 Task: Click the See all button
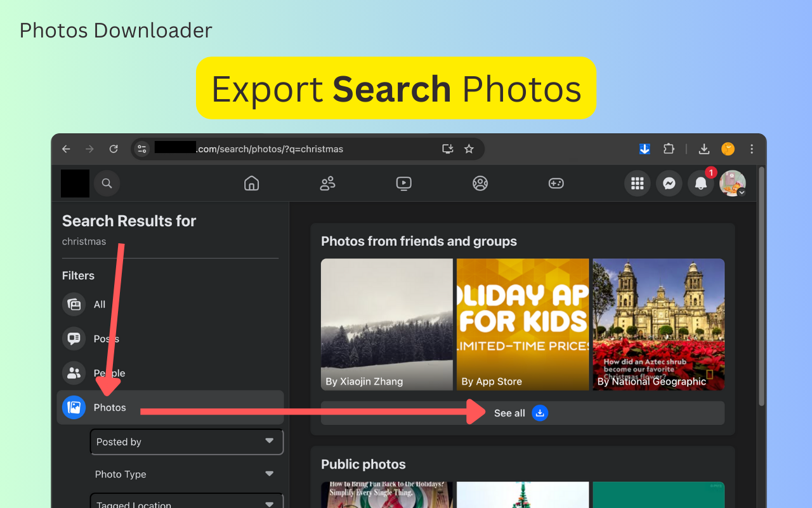(509, 413)
